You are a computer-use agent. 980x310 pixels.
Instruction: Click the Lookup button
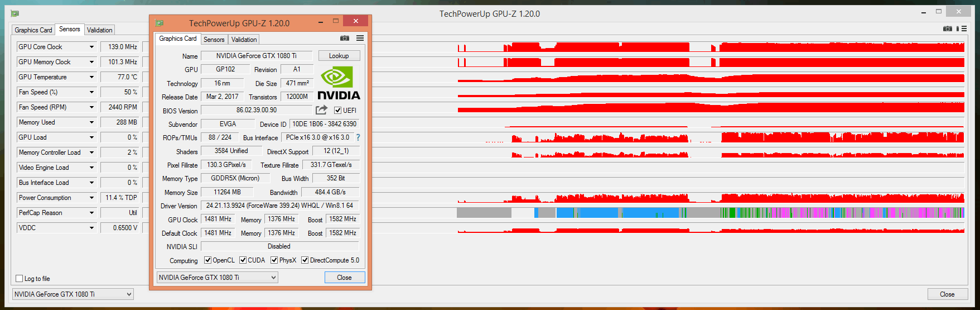coord(339,56)
